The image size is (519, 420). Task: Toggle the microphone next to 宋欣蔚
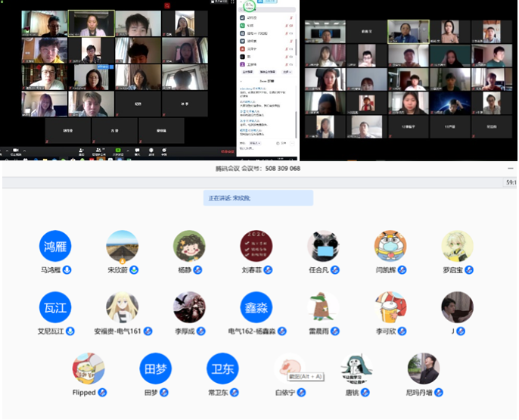pos(134,269)
